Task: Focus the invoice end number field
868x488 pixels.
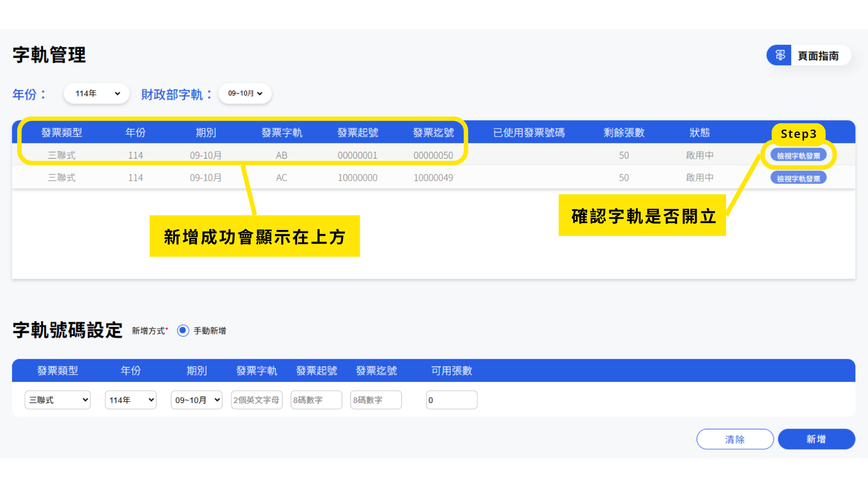Action: pyautogui.click(x=376, y=400)
